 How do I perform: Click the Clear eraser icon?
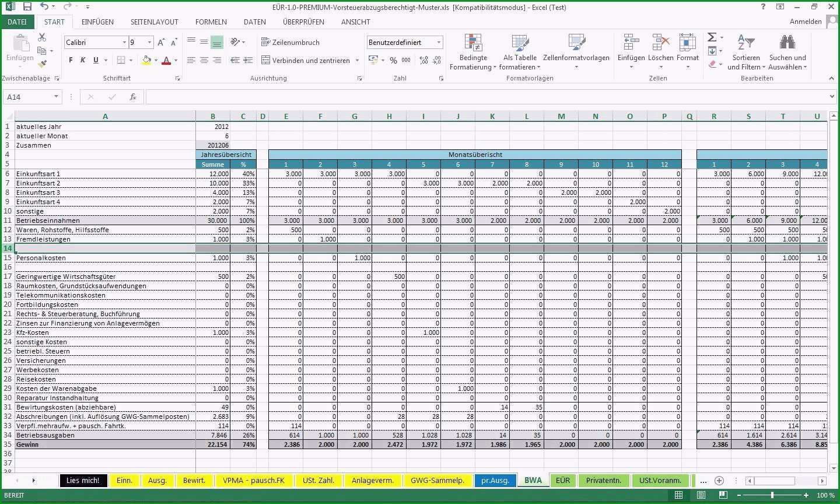click(x=712, y=64)
